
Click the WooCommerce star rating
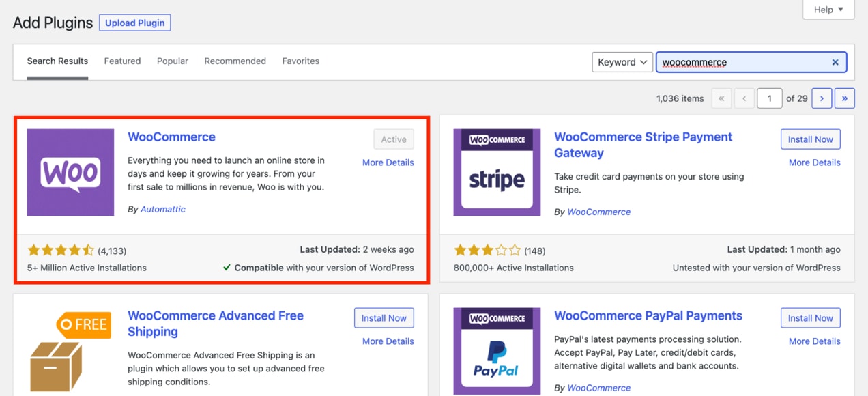pyautogui.click(x=59, y=249)
